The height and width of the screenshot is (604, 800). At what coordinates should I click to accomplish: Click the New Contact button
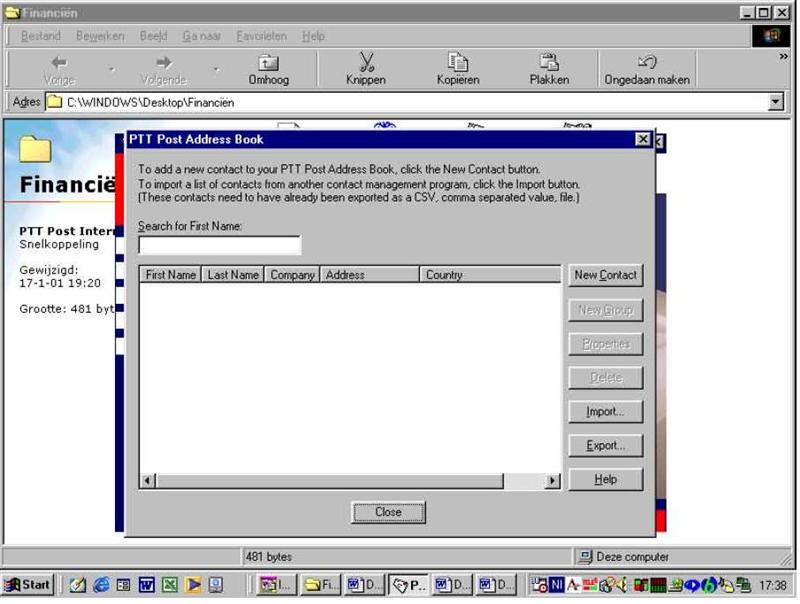pyautogui.click(x=606, y=275)
